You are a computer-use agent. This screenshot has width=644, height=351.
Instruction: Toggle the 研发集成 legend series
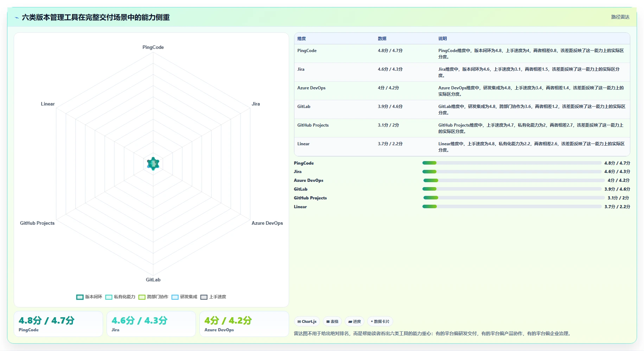pyautogui.click(x=184, y=297)
